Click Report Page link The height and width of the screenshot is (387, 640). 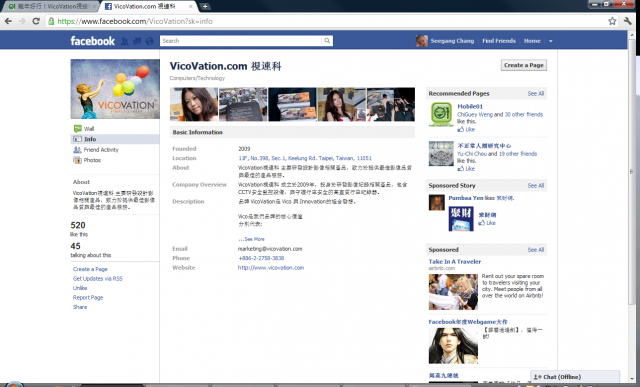88,297
